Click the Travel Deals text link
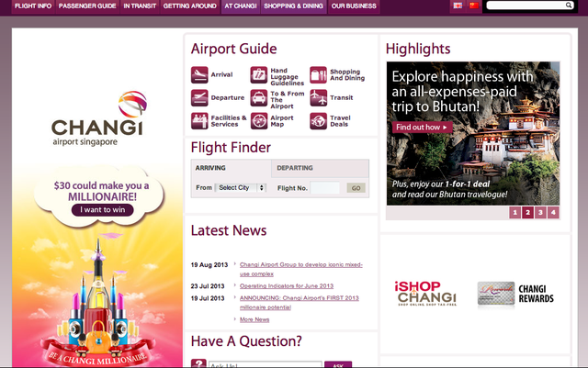This screenshot has height=368, width=588. click(x=340, y=121)
